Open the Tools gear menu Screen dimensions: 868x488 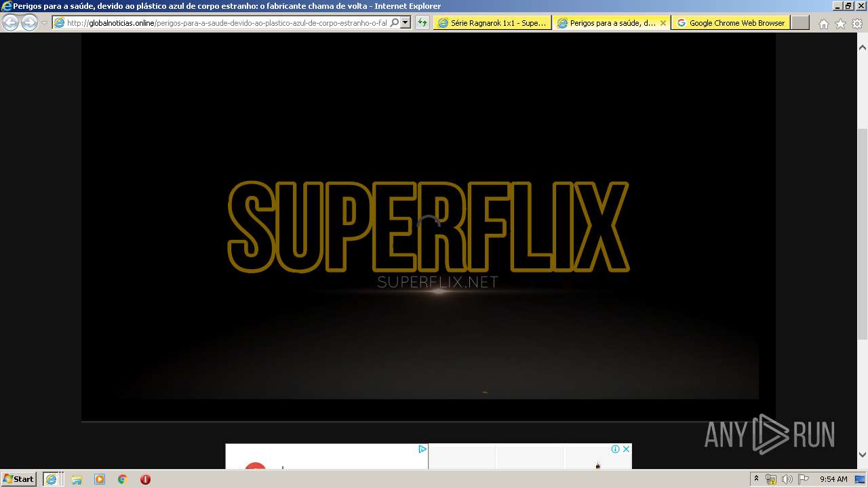click(857, 24)
